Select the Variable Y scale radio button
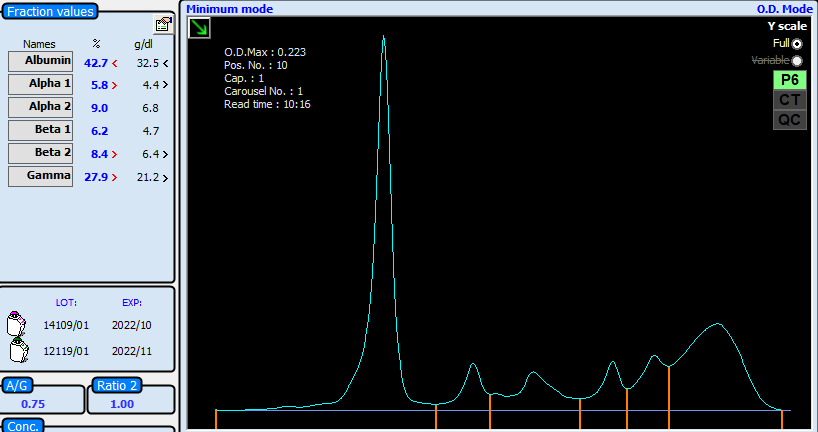 pyautogui.click(x=796, y=60)
